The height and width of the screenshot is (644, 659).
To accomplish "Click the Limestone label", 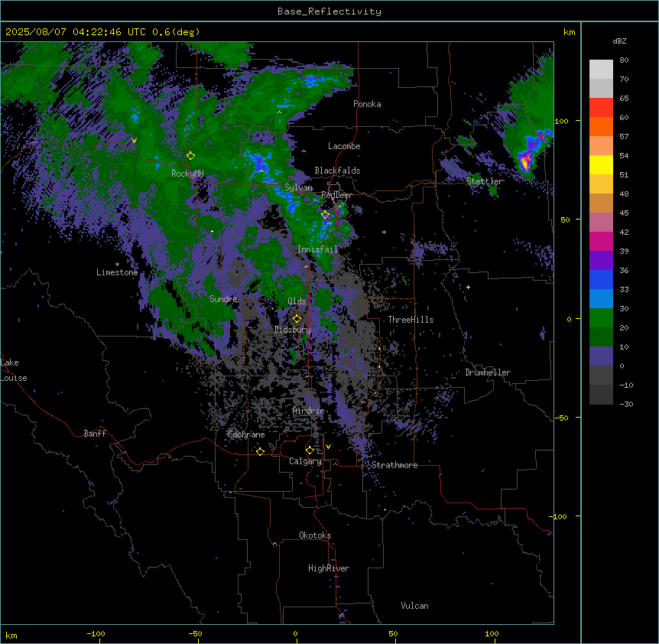I will click(x=117, y=272).
